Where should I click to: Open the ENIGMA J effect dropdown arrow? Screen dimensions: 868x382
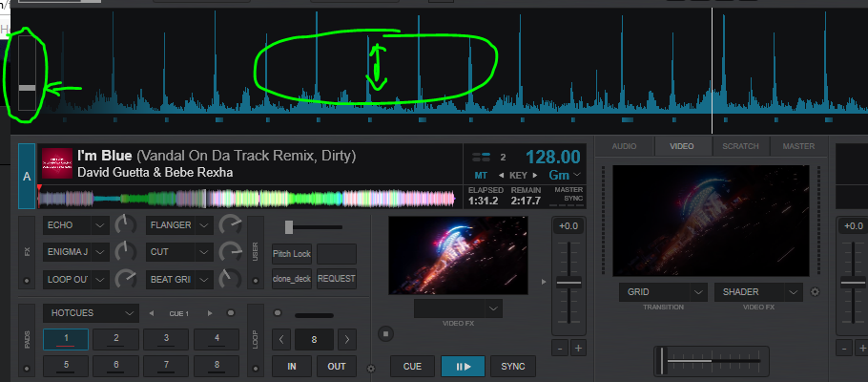(99, 252)
